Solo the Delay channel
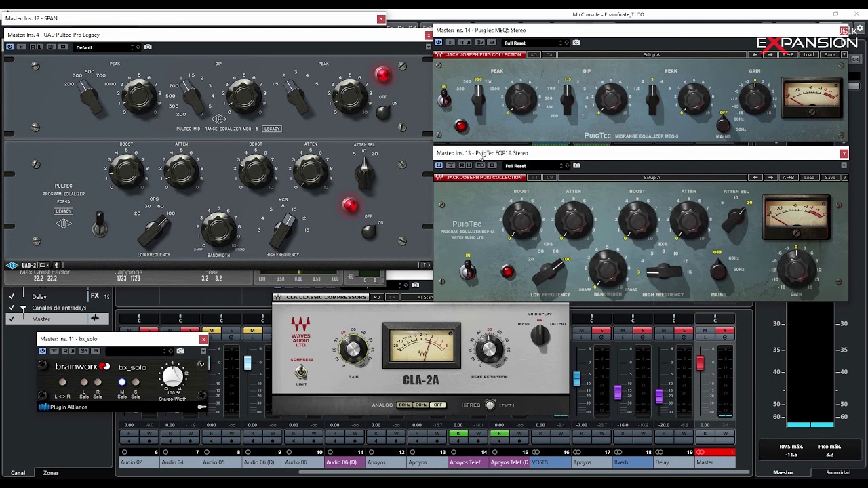The image size is (868, 488). pyautogui.click(x=684, y=331)
